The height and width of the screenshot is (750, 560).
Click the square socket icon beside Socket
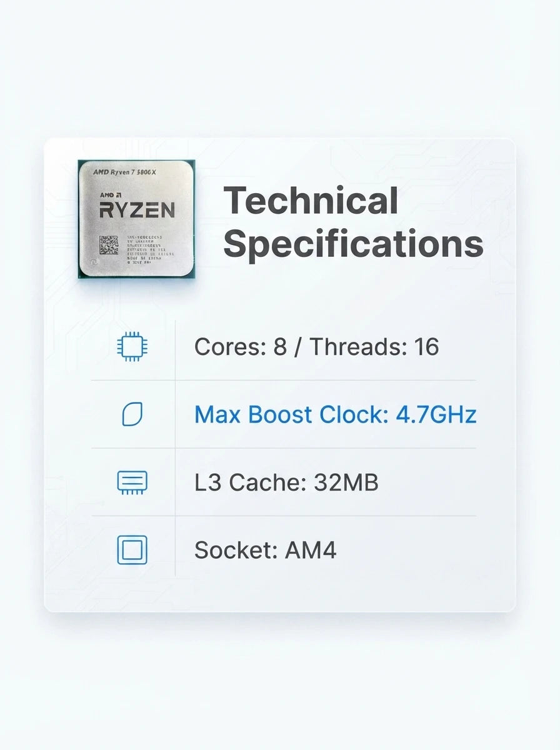(x=132, y=550)
